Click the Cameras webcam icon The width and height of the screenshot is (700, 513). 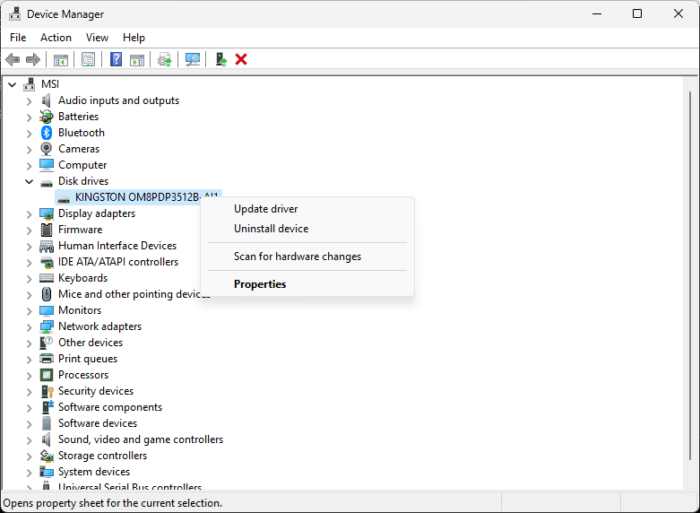46,149
